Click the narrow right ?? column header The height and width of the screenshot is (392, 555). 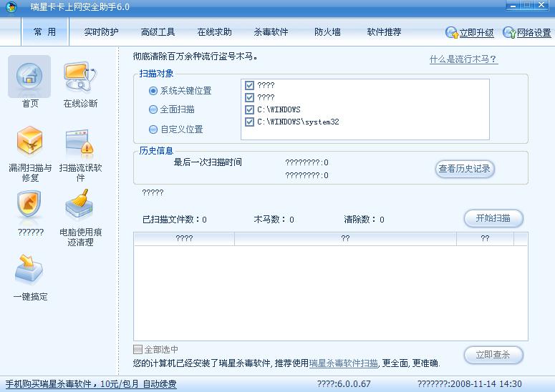pos(485,239)
